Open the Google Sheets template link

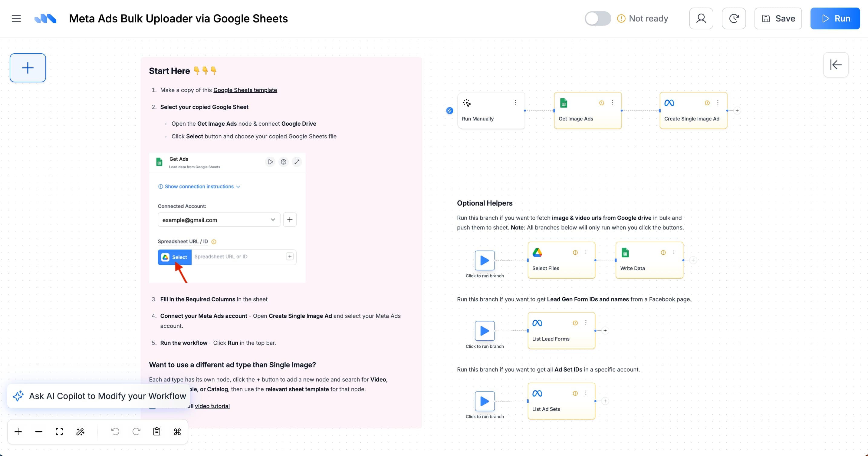[x=245, y=90]
